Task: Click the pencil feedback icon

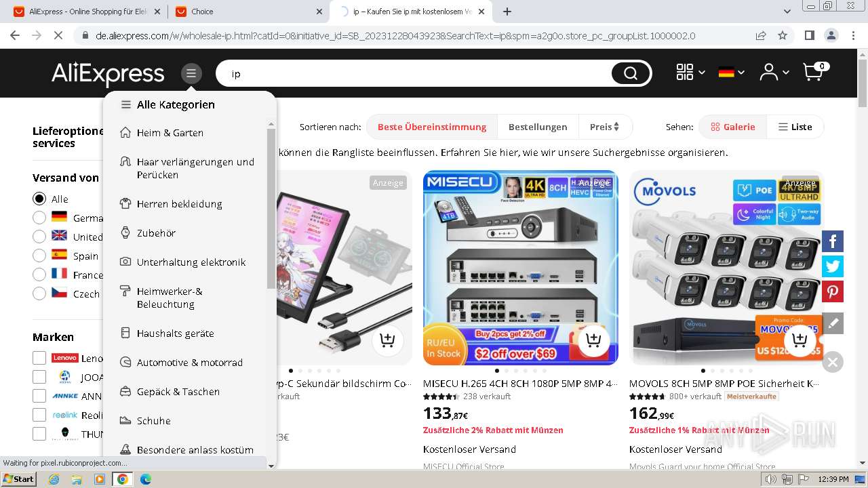Action: tap(833, 323)
